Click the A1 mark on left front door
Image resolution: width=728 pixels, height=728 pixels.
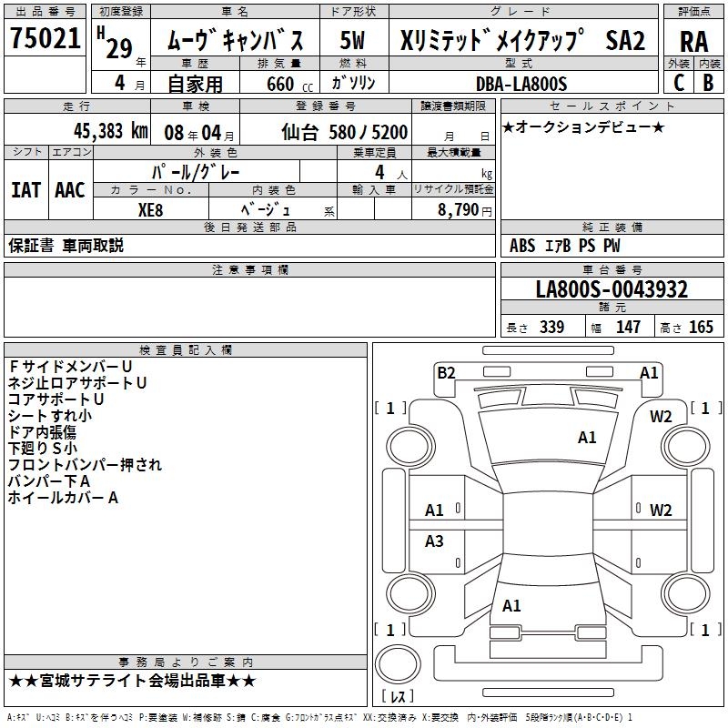pos(434,511)
